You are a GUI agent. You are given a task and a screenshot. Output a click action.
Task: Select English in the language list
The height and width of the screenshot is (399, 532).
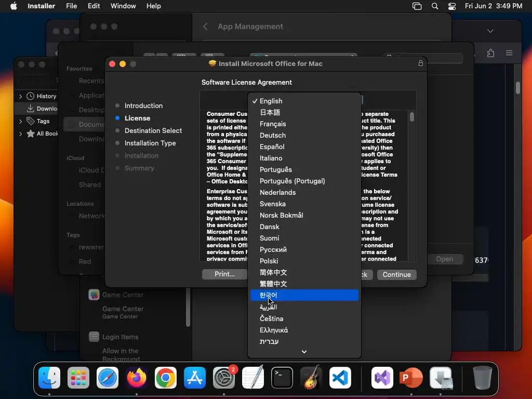tap(304, 101)
